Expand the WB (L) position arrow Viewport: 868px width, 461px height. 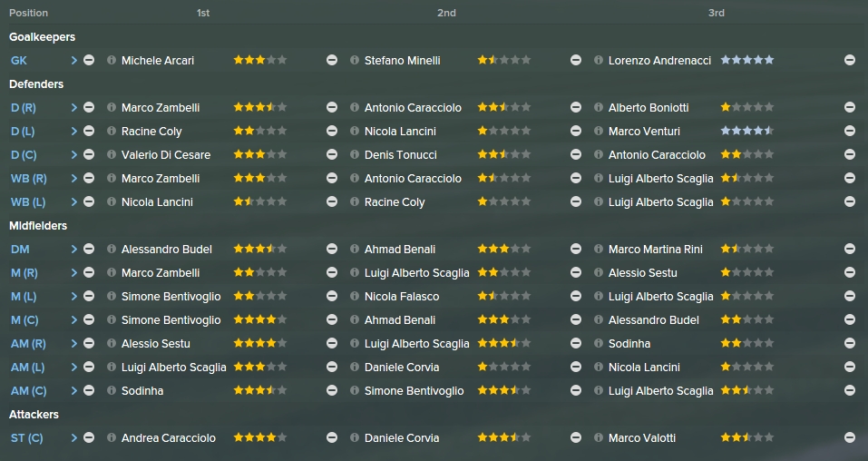coord(73,201)
